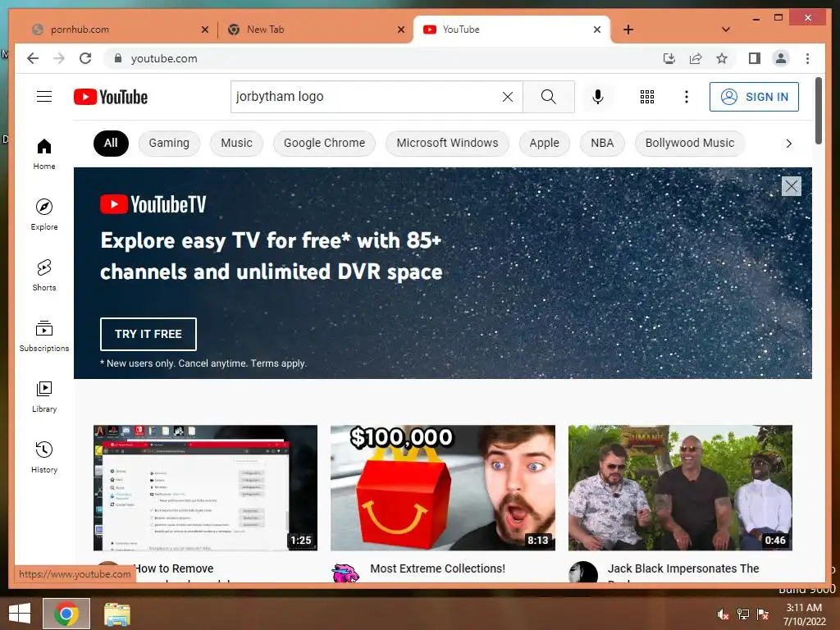The image size is (840, 630).
Task: Click the YouTube logo in the header
Action: (111, 97)
